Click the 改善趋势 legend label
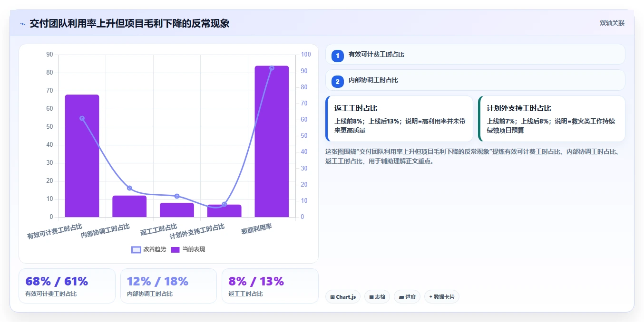Viewport: 644px width, 322px height. point(155,249)
